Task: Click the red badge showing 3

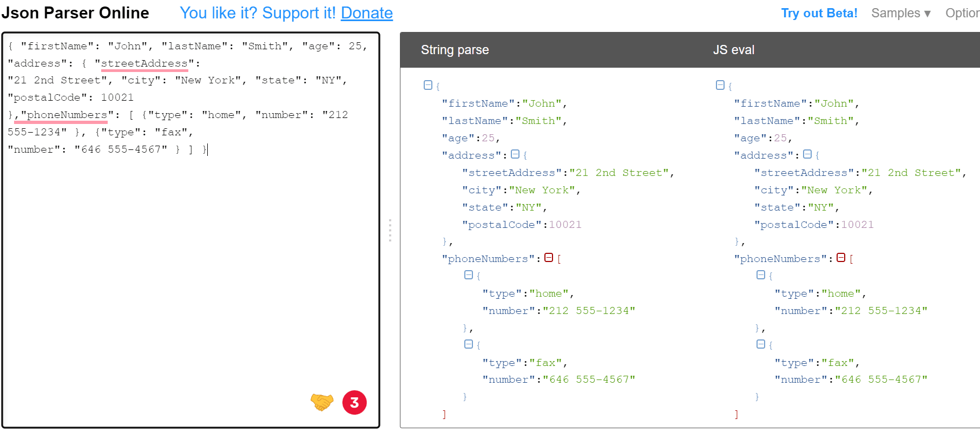Action: tap(354, 402)
